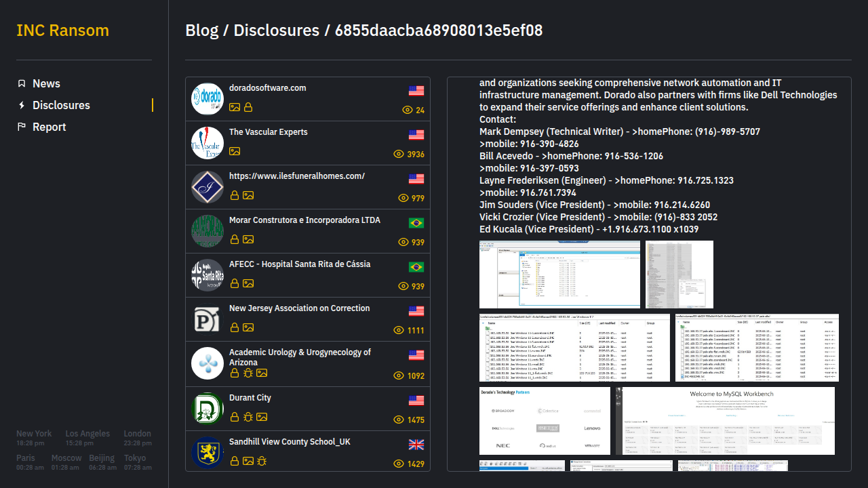The width and height of the screenshot is (868, 488).
Task: Click the eye views icon showing 24
Action: click(408, 110)
